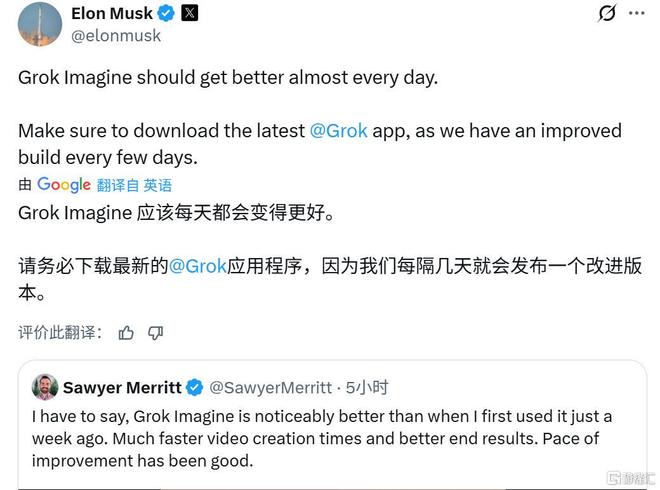This screenshot has height=490, width=660.
Task: Open the @Grok mention in the Chinese translation
Action: (197, 266)
